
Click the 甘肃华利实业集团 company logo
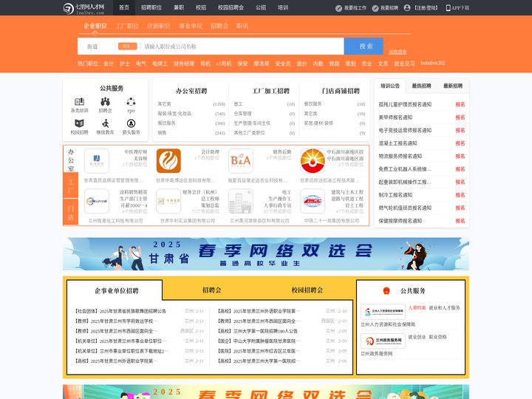[x=168, y=201]
